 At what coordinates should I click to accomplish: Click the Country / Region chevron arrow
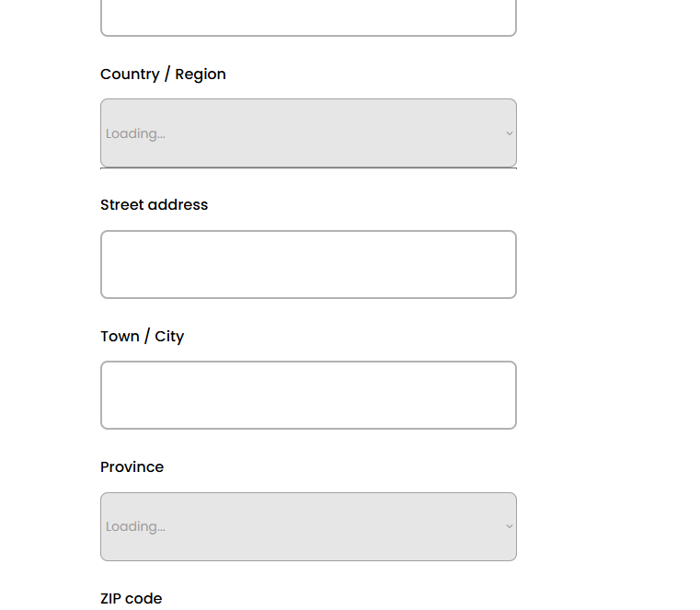(509, 133)
